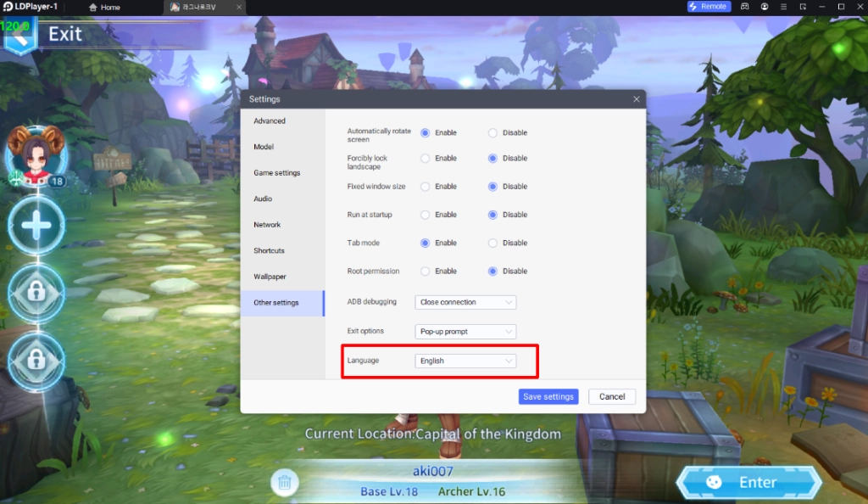Select the Other settings section
The image size is (868, 504).
point(282,303)
